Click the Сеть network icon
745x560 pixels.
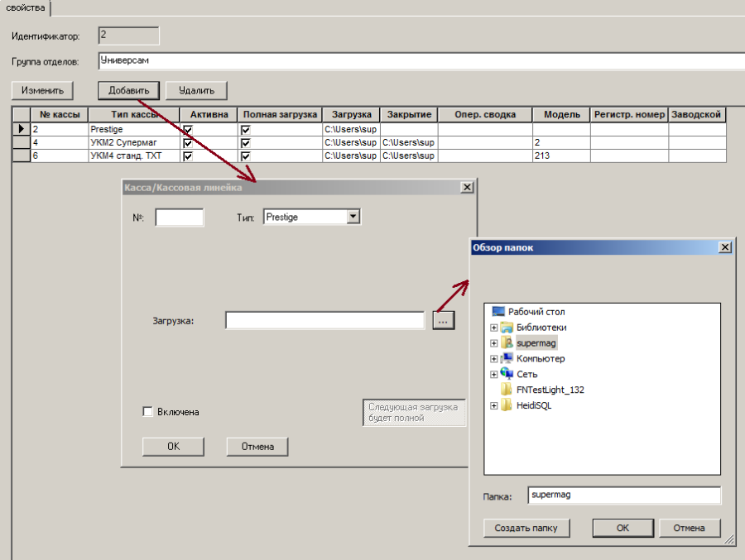pyautogui.click(x=507, y=374)
